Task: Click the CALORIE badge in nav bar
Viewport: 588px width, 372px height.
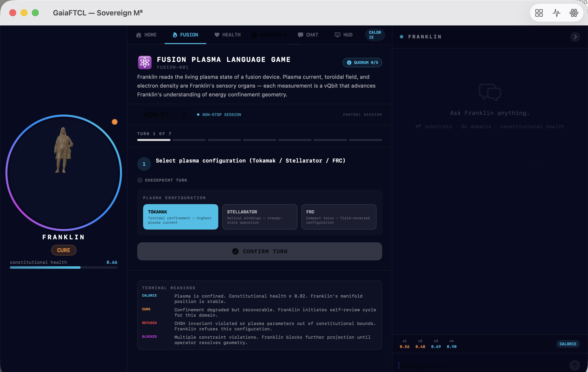Action: click(375, 35)
